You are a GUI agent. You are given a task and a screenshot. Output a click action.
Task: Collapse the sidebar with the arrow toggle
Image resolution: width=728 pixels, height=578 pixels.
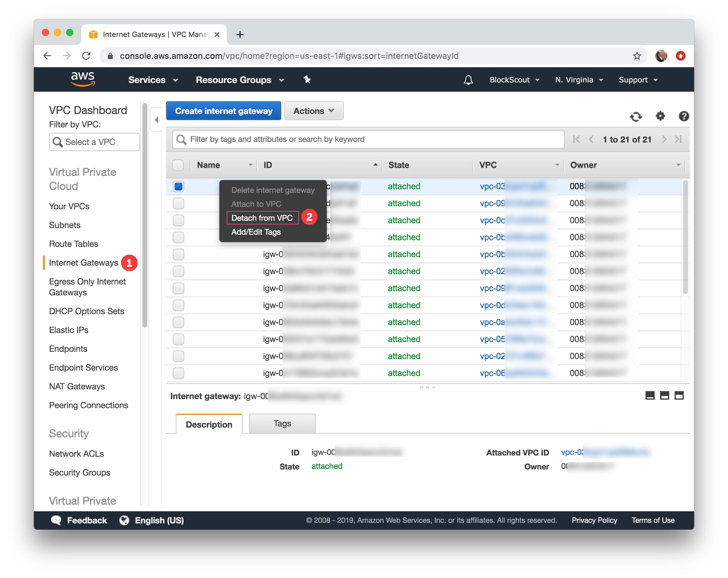(156, 120)
